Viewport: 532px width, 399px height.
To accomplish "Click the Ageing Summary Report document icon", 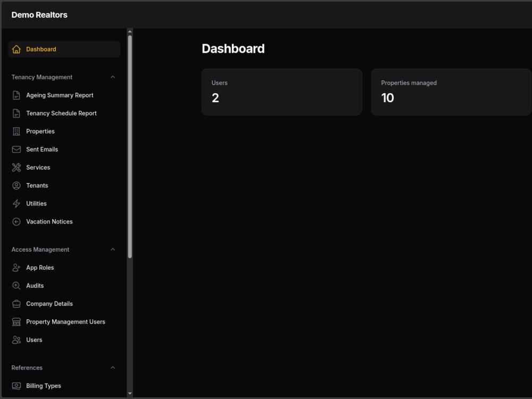I will (16, 95).
